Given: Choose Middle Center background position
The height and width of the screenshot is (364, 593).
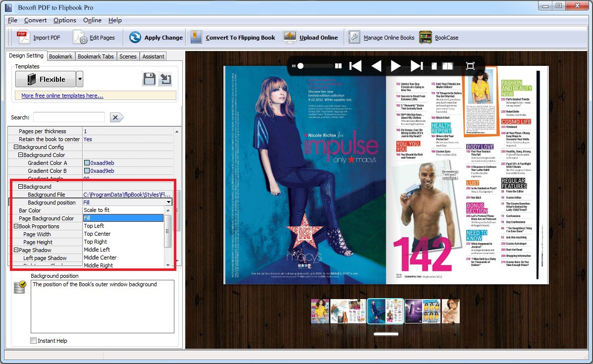Looking at the screenshot, I should [123, 258].
